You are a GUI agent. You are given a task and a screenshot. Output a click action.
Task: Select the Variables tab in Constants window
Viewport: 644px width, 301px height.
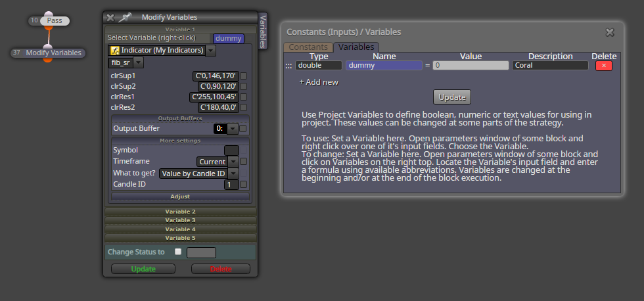coord(356,47)
